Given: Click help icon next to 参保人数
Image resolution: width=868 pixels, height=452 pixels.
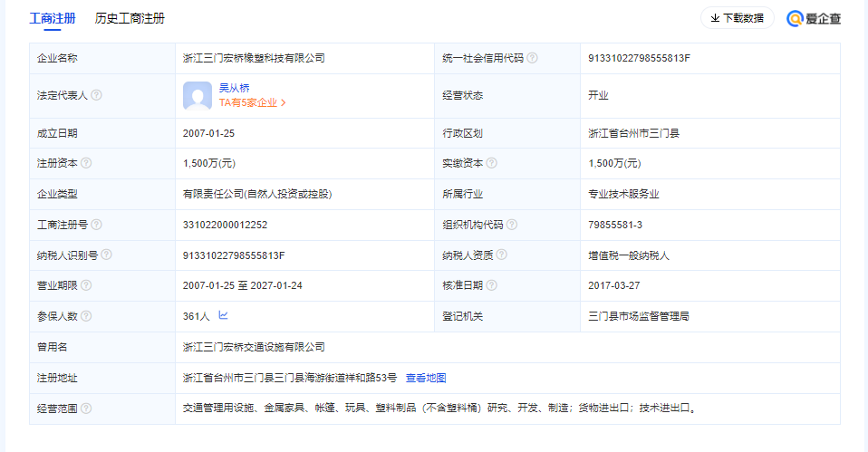Looking at the screenshot, I should coord(86,316).
